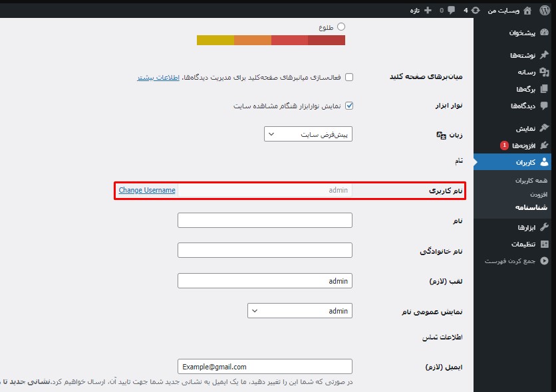
Task: Click the comments bubble icon in admin bar
Action: [x=451, y=10]
